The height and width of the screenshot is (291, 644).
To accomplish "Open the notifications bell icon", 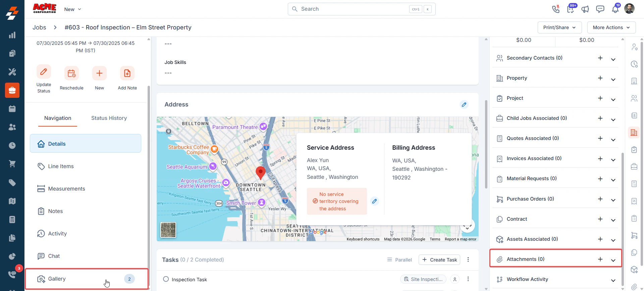I will tap(615, 9).
